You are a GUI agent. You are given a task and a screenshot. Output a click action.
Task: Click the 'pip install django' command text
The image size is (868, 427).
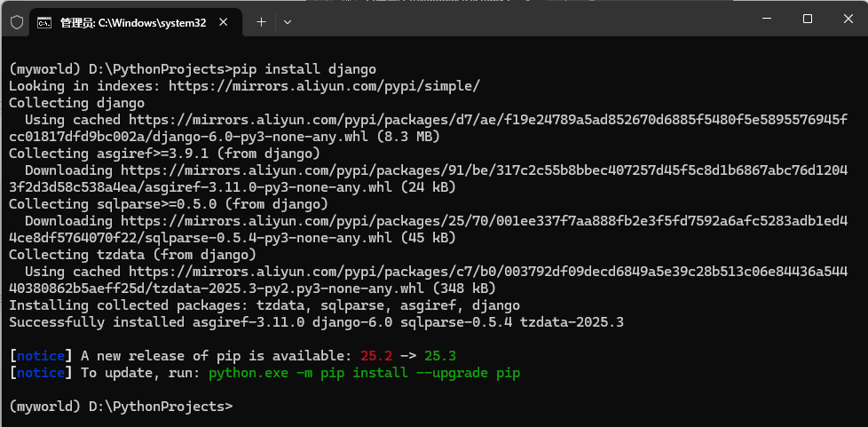click(304, 69)
